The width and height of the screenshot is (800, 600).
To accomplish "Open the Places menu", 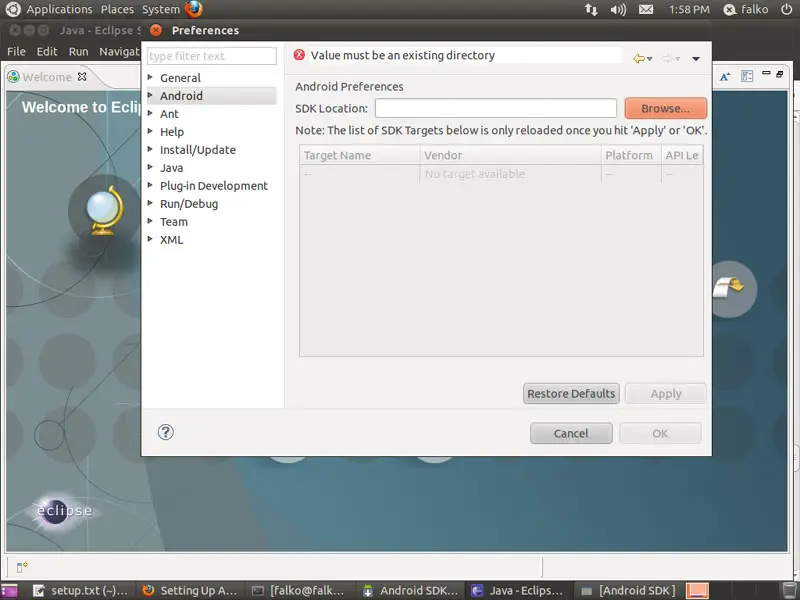I will tap(117, 9).
